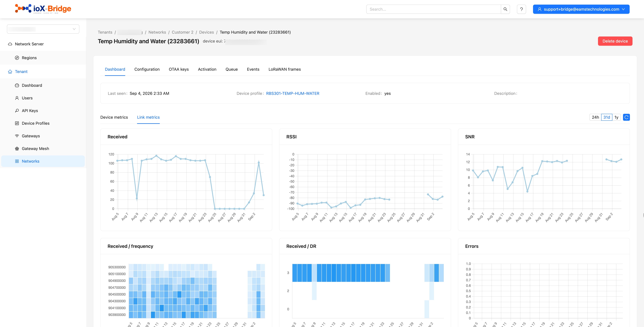Click the refresh metrics icon button
Viewport: 644px width, 327px height.
point(626,117)
